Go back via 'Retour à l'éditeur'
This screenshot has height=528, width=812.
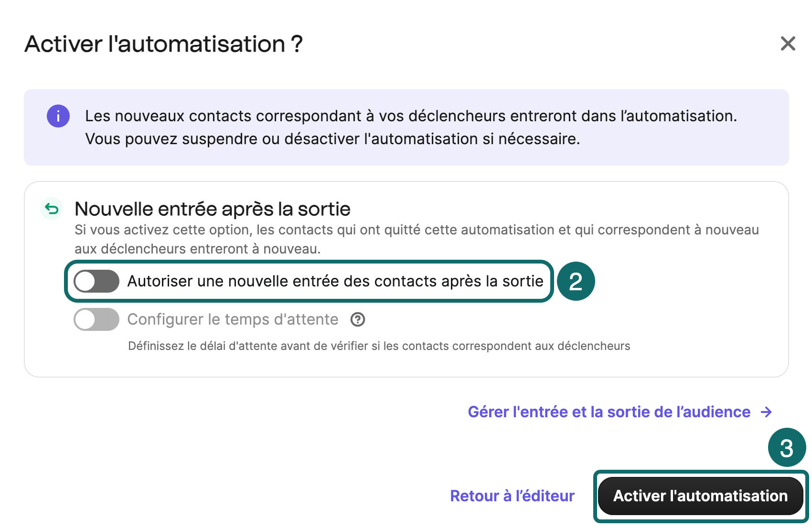pyautogui.click(x=512, y=496)
